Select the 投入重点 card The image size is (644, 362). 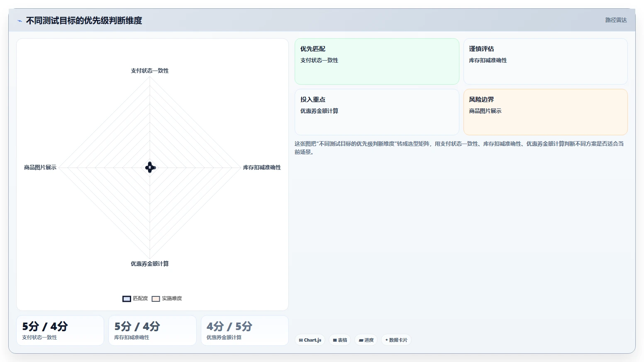point(377,112)
